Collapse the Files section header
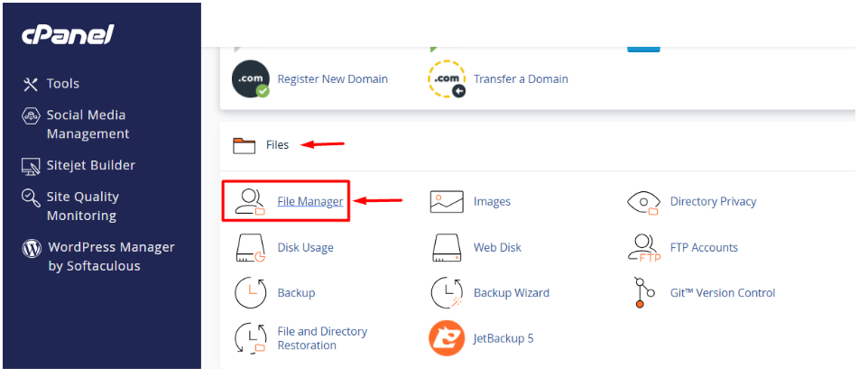Image resolution: width=868 pixels, height=377 pixels. pyautogui.click(x=277, y=145)
